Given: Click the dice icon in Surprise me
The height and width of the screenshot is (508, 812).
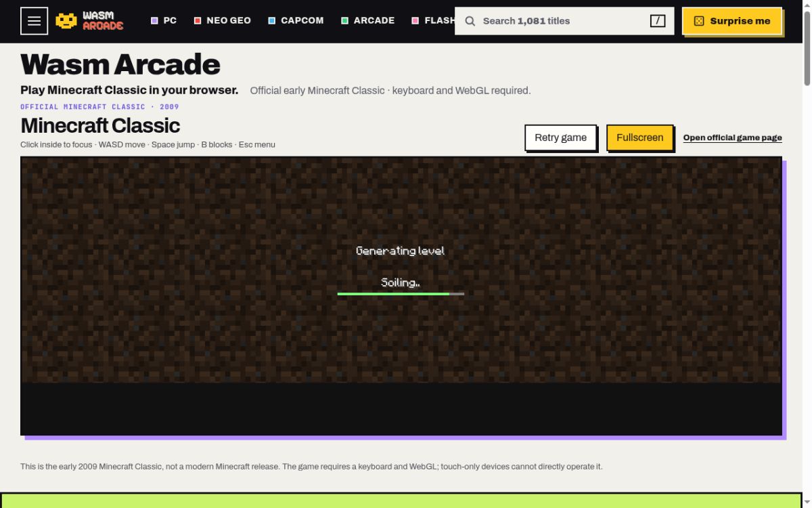Looking at the screenshot, I should [x=699, y=21].
